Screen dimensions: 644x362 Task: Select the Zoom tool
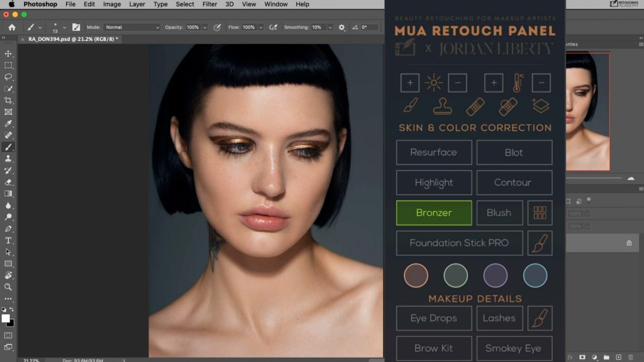pos(8,287)
